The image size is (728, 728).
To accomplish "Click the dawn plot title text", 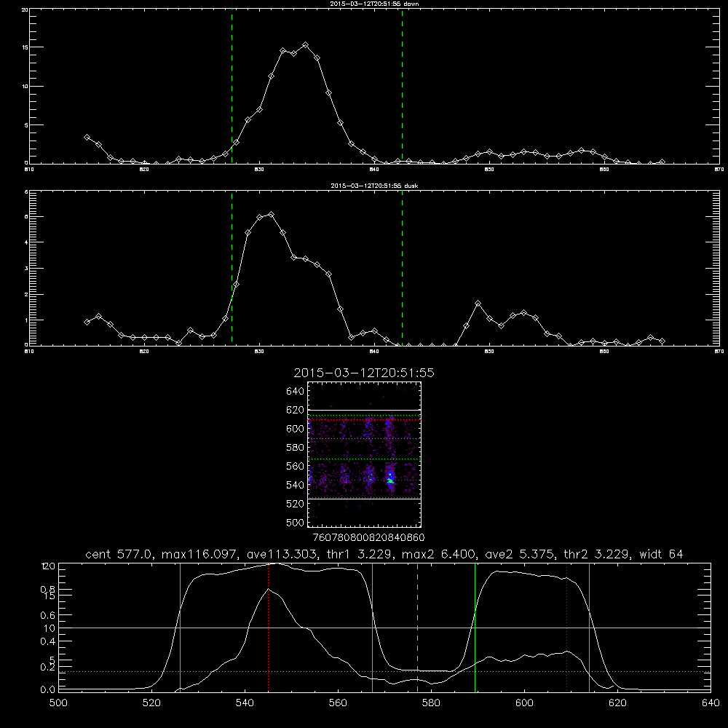I will coord(374,4).
